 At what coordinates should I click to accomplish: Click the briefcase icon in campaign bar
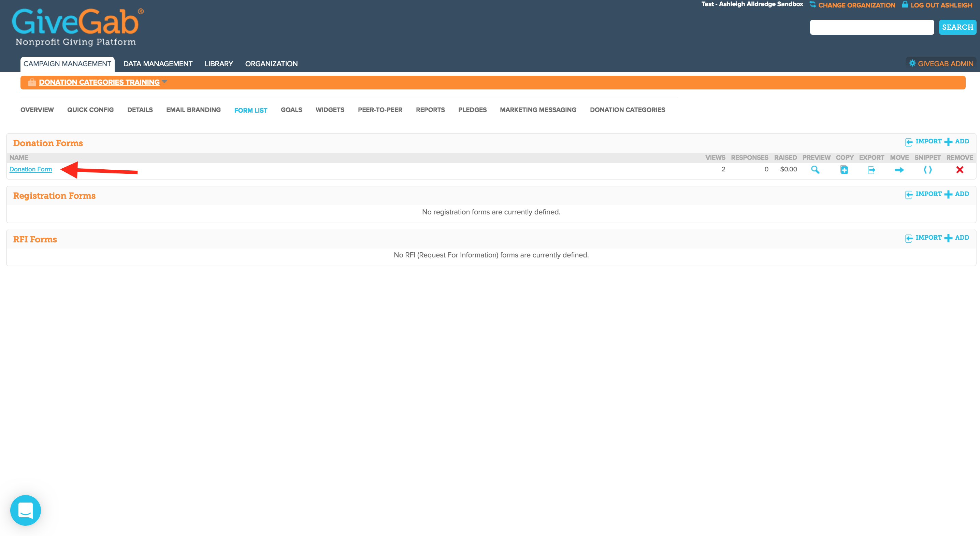32,82
